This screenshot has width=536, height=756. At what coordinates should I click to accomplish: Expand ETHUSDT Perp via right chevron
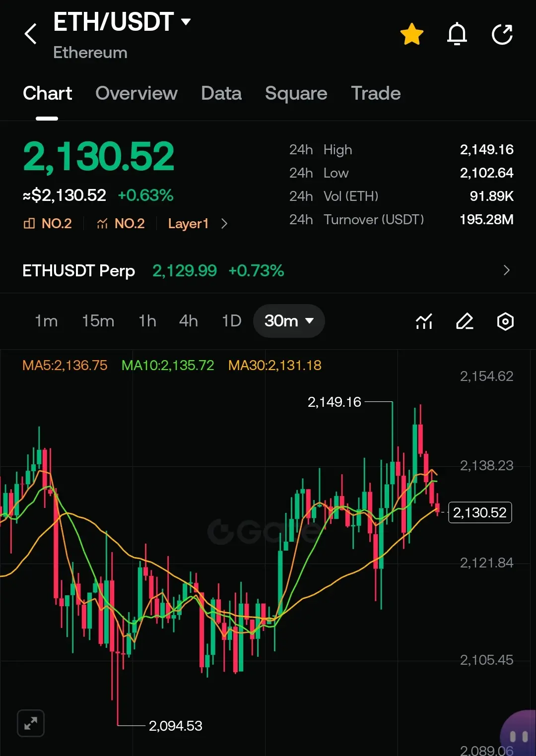tap(506, 270)
